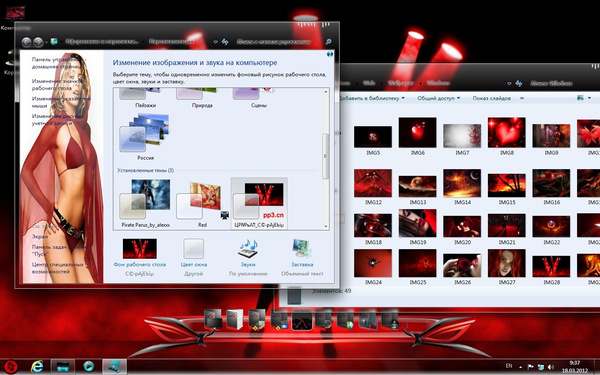
Task: Open Панель управления домашняя страница link
Action: click(x=59, y=63)
